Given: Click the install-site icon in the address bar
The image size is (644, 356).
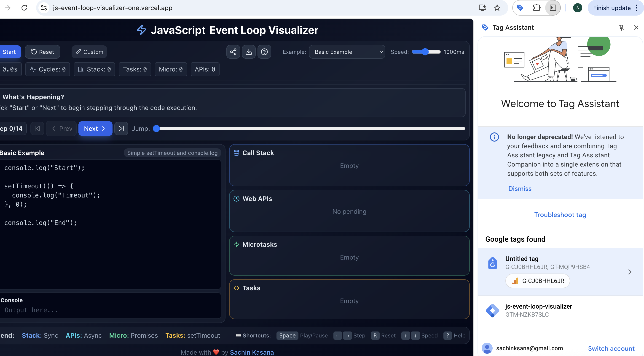Looking at the screenshot, I should [482, 8].
